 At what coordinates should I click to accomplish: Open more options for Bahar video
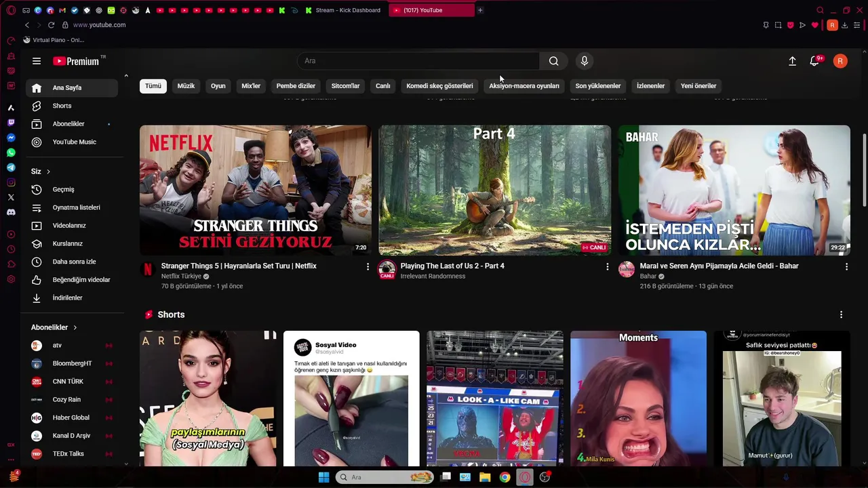[846, 267]
